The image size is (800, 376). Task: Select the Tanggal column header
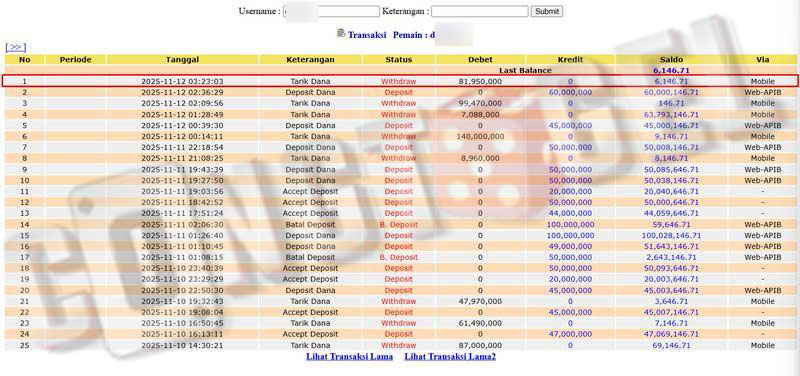(x=182, y=60)
